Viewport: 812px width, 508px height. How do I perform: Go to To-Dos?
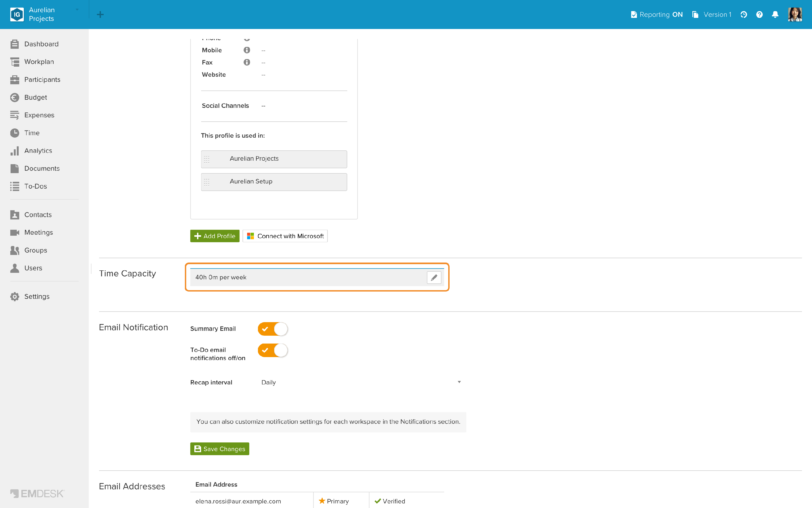[28, 186]
